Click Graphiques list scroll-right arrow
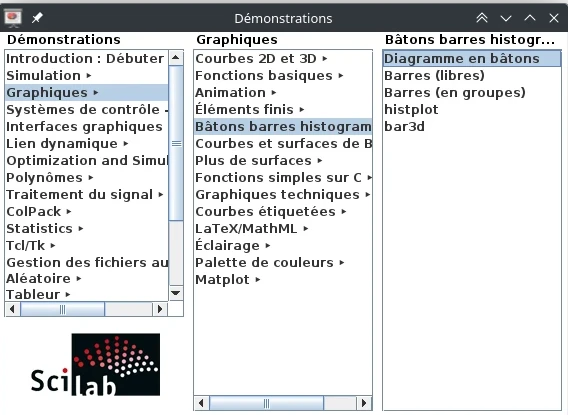The image size is (568, 415). 364,403
